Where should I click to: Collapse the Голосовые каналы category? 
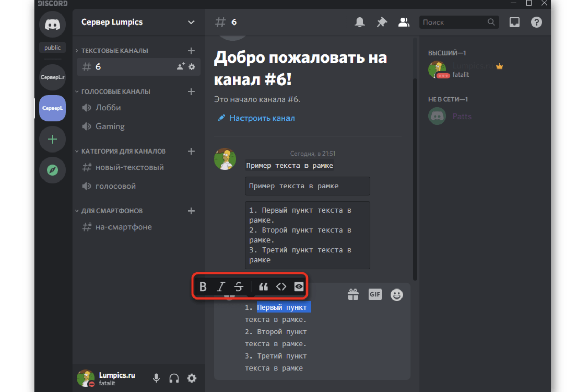(x=115, y=92)
